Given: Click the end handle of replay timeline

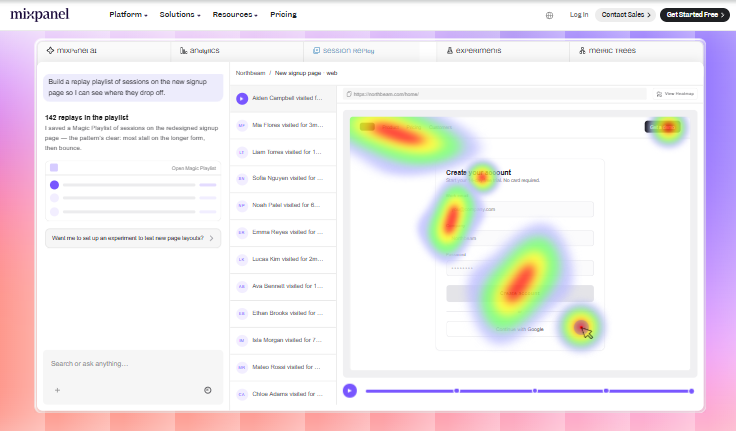Looking at the screenshot, I should 691,391.
